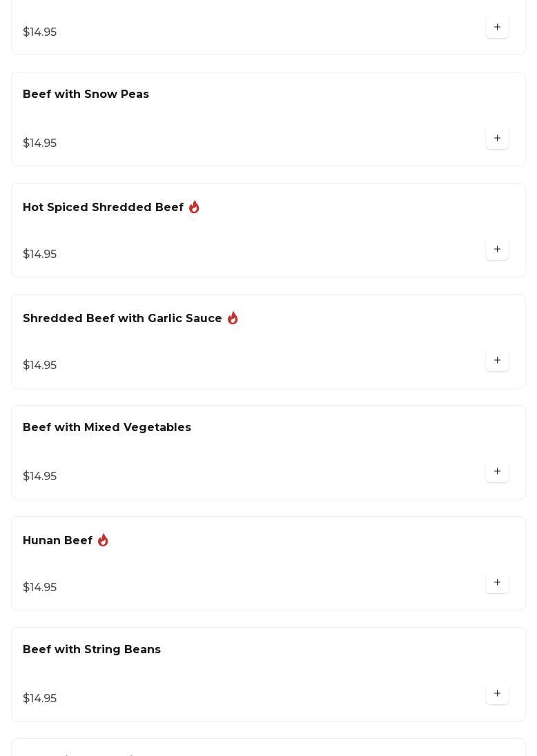Click the price under Beef with Mixed Vegetables
Viewport: 537px width, 756px height.
(40, 477)
